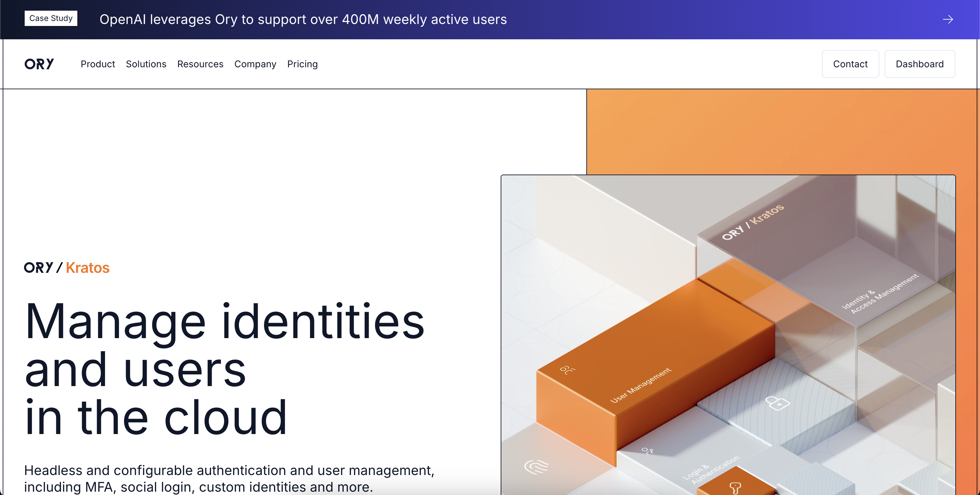Open the Dashboard button
This screenshot has width=980, height=495.
click(x=920, y=64)
